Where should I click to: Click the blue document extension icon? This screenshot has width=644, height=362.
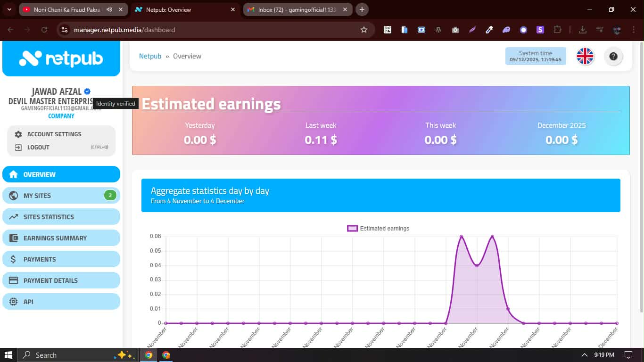click(x=405, y=30)
